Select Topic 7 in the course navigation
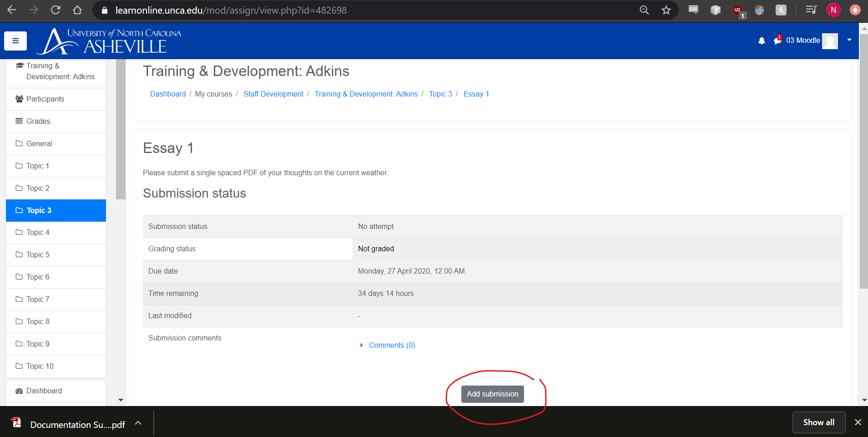 [x=38, y=300]
